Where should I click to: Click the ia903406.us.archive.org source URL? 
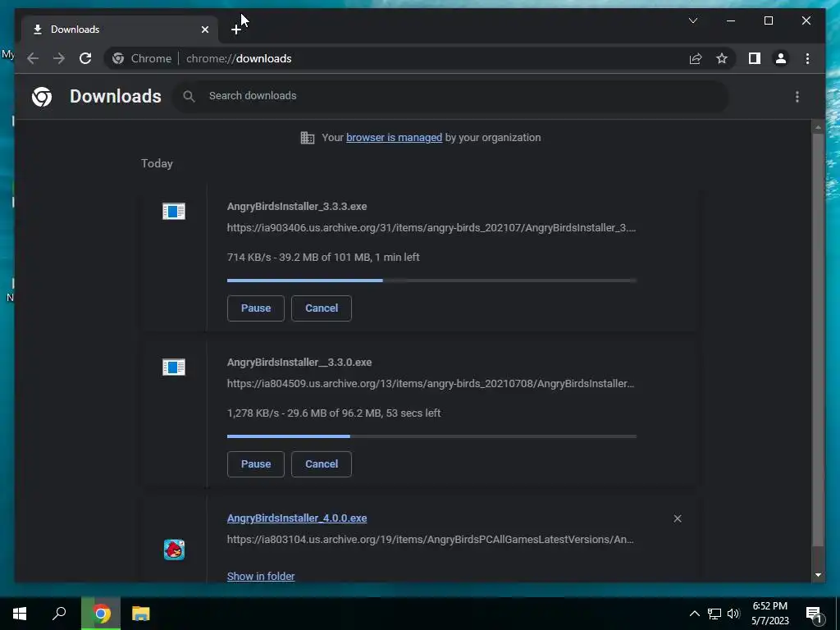pos(431,228)
